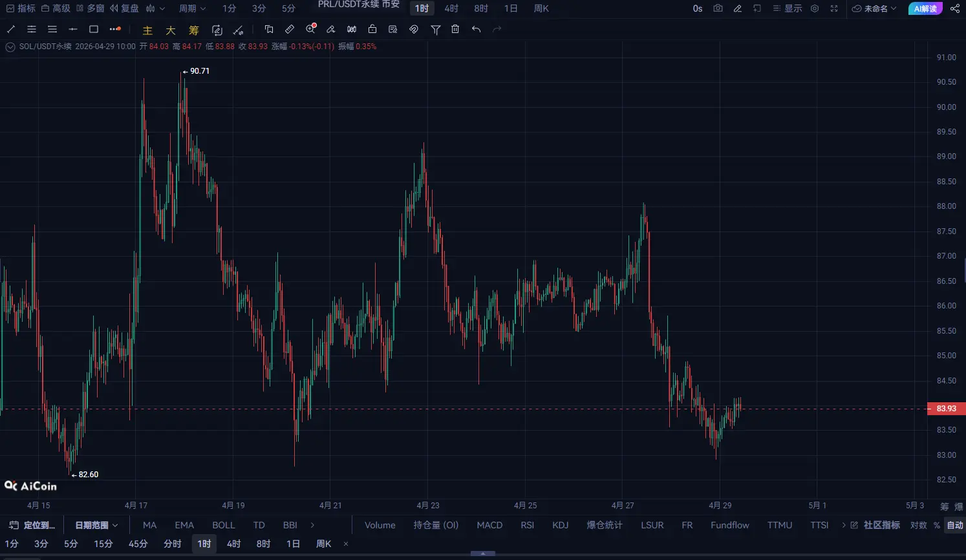Select the 周K weekly timeframe in top bar
The height and width of the screenshot is (560, 966).
541,8
